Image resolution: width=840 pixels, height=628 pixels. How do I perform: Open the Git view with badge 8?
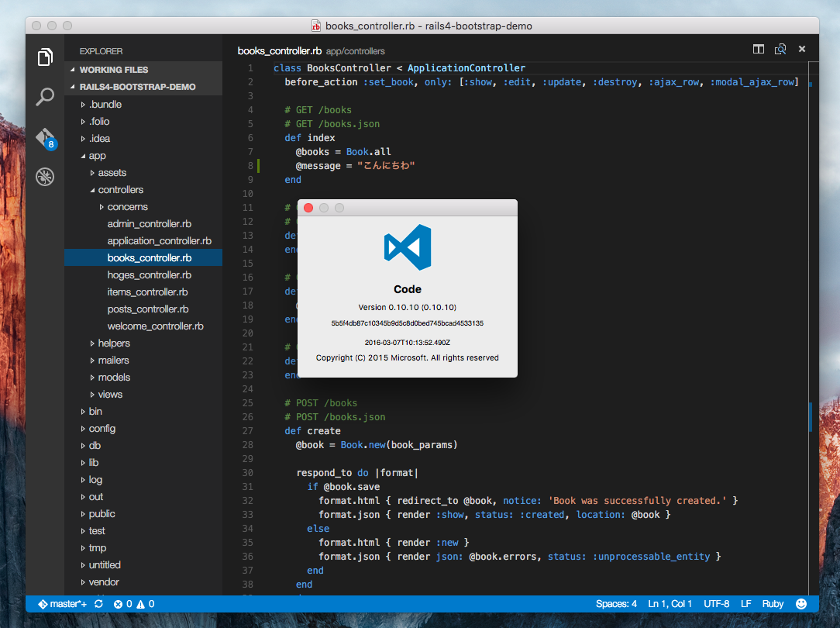tap(45, 138)
